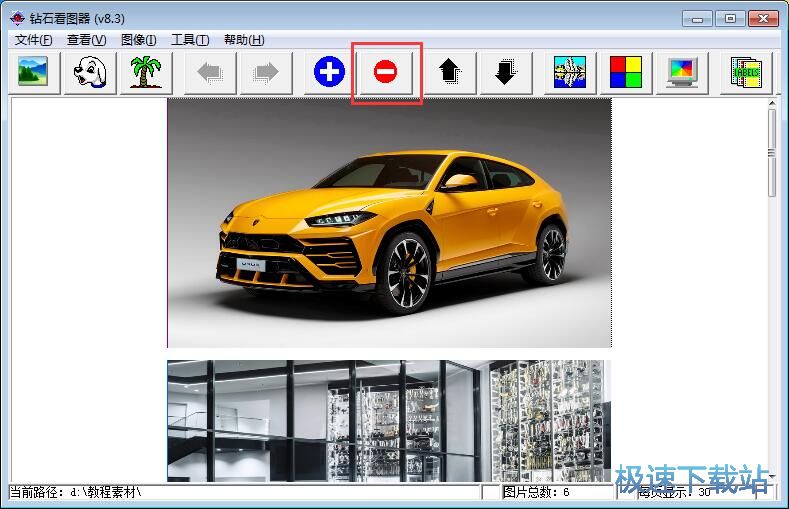Image resolution: width=789 pixels, height=509 pixels.
Task: Select the glass showroom interior image
Action: click(389, 420)
